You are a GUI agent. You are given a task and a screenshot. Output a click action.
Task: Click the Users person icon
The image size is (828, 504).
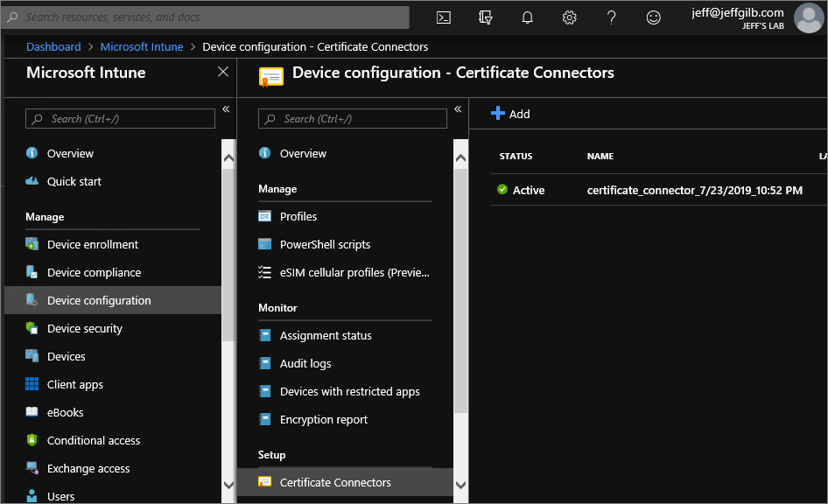pyautogui.click(x=32, y=495)
